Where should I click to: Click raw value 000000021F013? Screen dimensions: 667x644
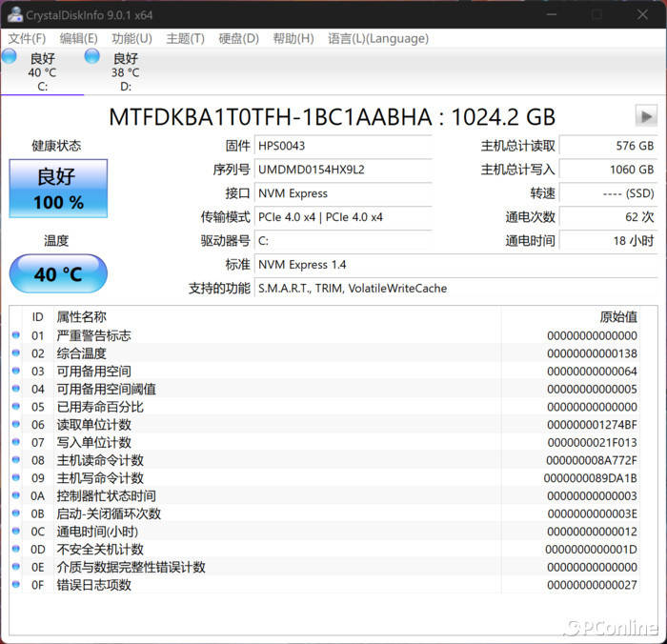pyautogui.click(x=592, y=442)
